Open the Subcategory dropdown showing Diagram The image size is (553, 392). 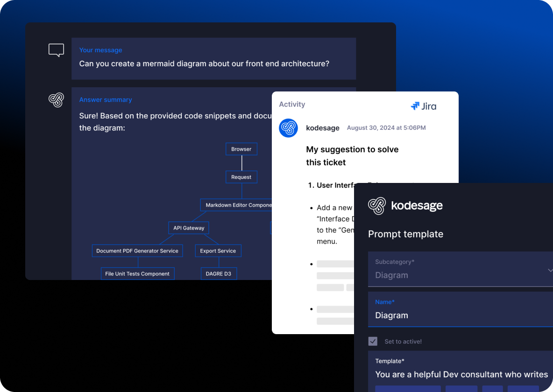tap(461, 270)
